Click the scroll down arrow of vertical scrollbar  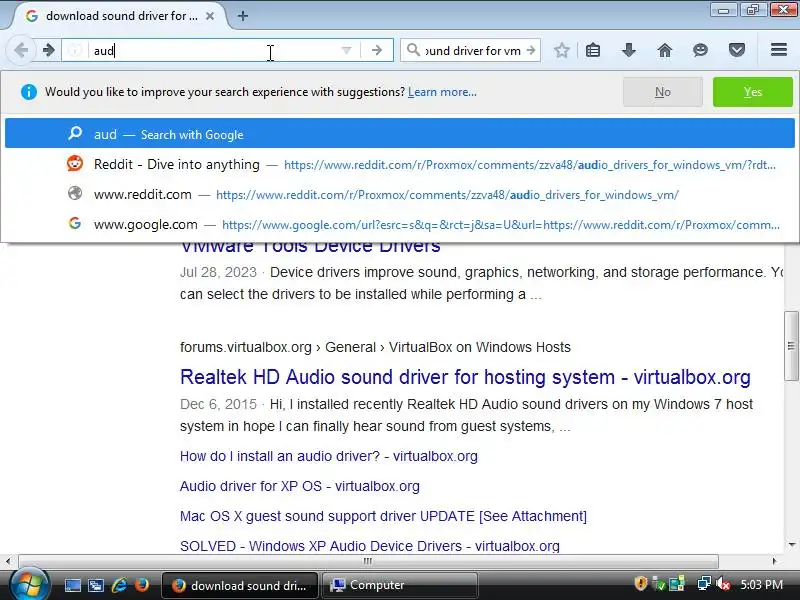792,544
